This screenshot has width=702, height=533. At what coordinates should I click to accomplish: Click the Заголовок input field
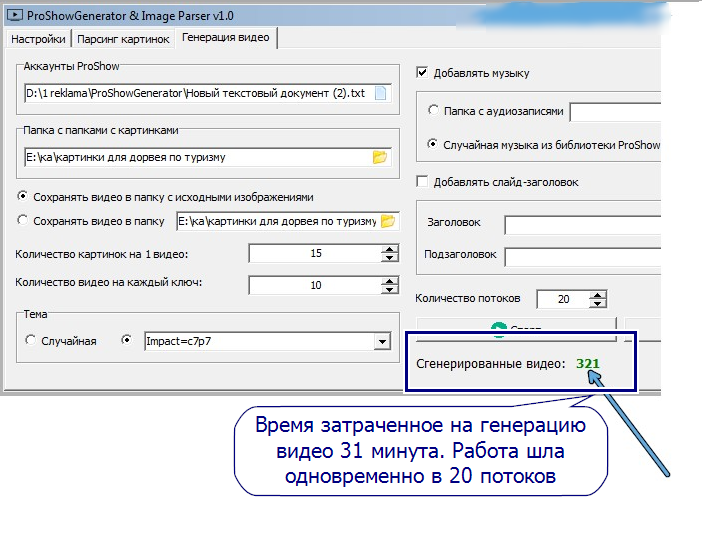click(582, 225)
